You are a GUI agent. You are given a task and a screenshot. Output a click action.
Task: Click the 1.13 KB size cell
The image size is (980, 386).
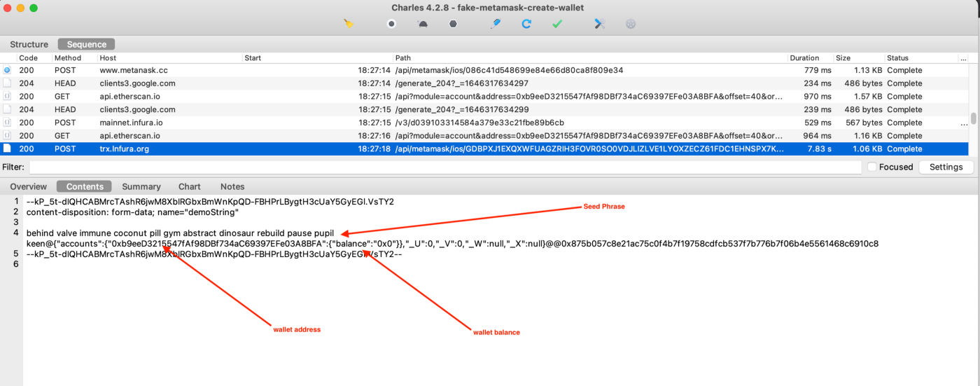coord(867,70)
